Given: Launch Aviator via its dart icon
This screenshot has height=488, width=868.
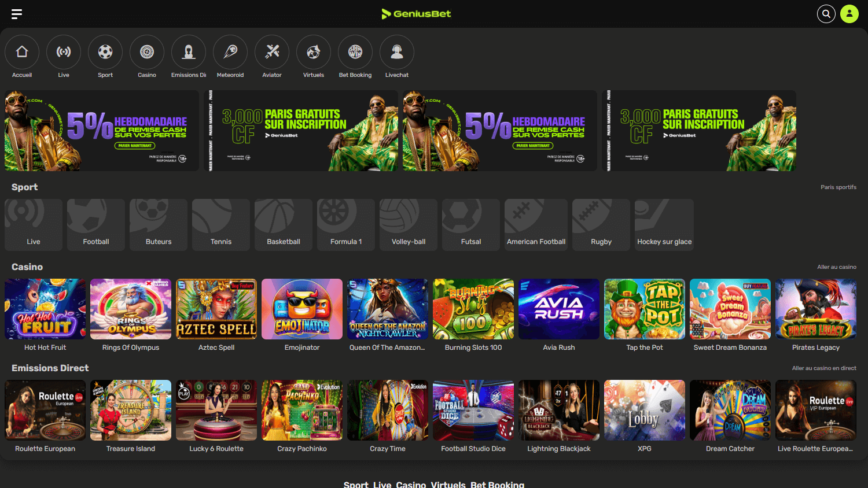Looking at the screenshot, I should click(272, 51).
